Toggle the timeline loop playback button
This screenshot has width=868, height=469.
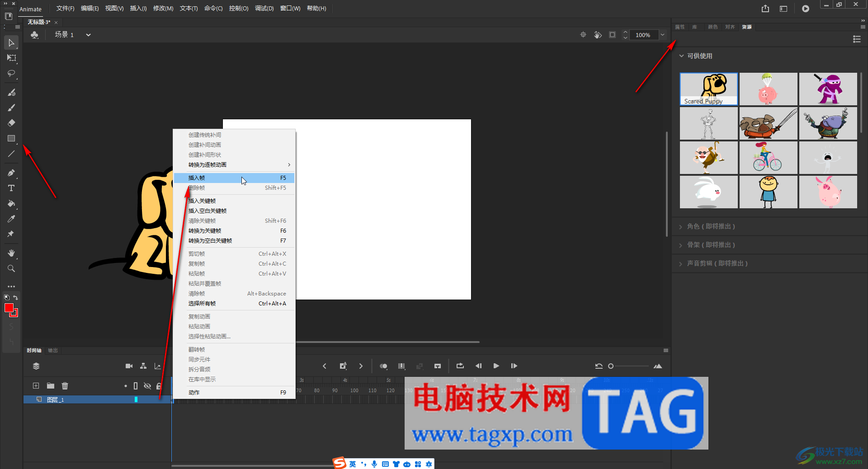point(460,366)
